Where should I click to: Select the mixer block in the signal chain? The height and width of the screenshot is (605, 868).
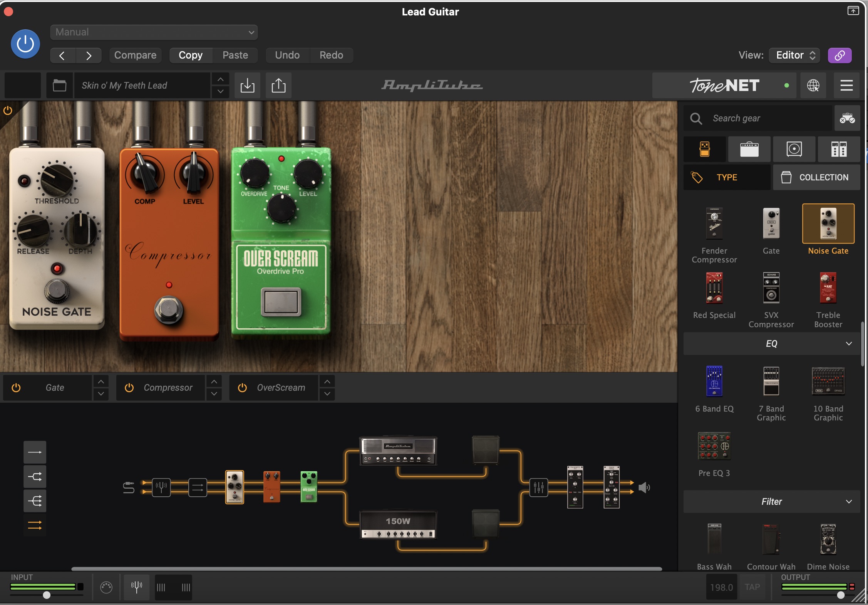point(538,487)
